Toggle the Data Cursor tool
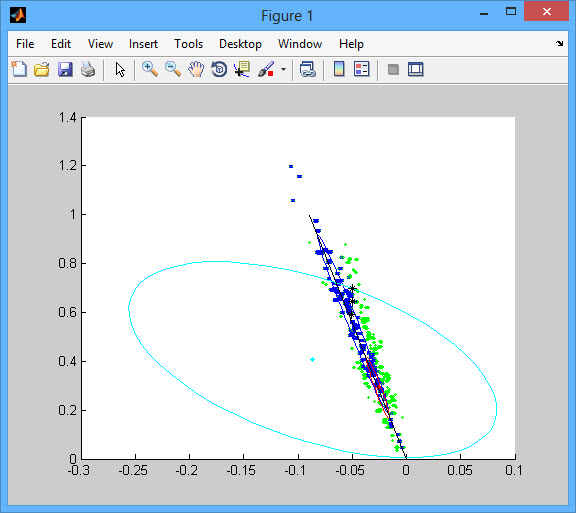The image size is (576, 513). tap(242, 69)
